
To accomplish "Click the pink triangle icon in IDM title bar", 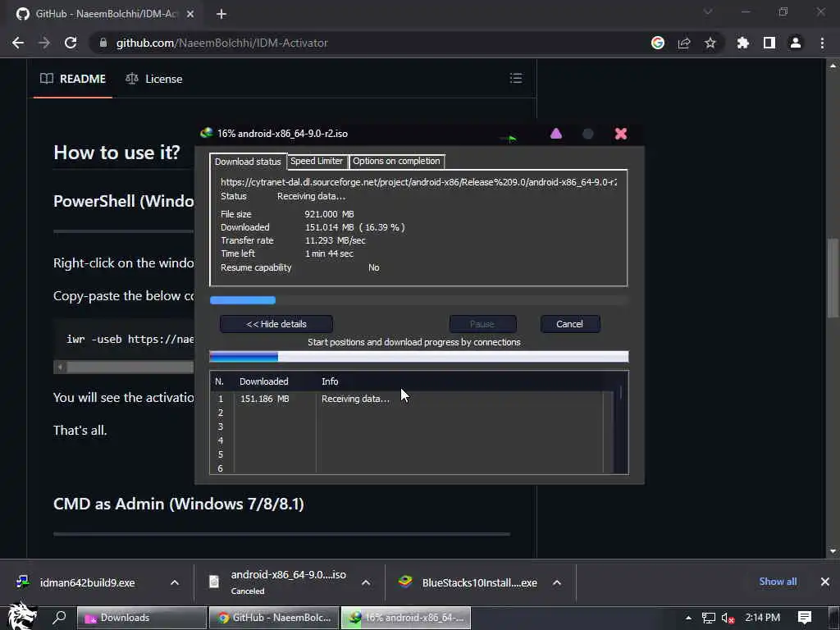I will pyautogui.click(x=556, y=134).
